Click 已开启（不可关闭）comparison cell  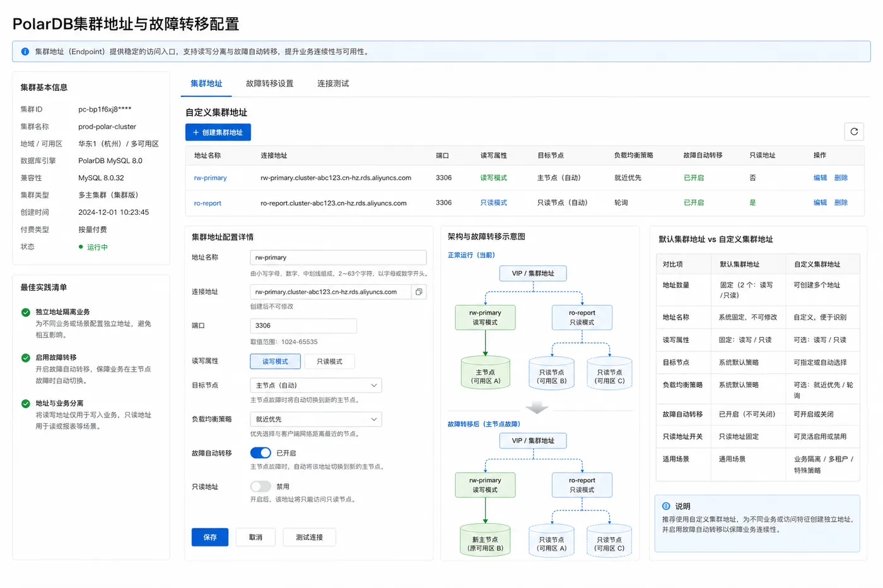(747, 414)
